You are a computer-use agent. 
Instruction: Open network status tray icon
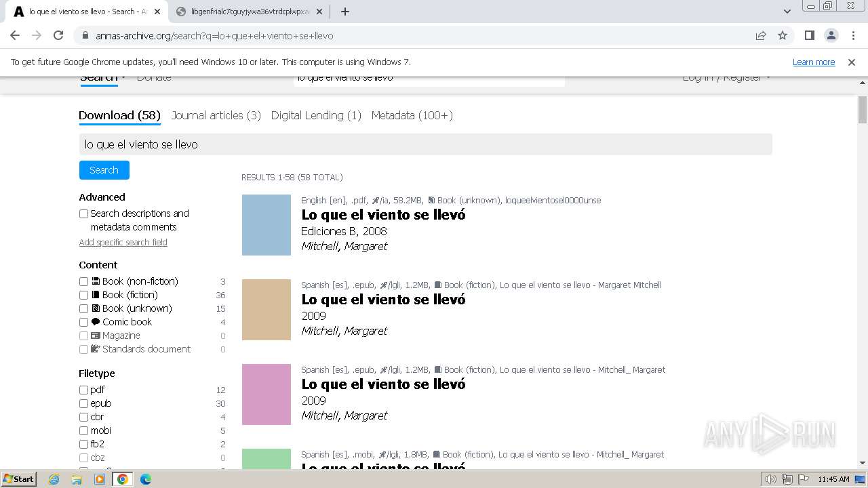click(787, 479)
